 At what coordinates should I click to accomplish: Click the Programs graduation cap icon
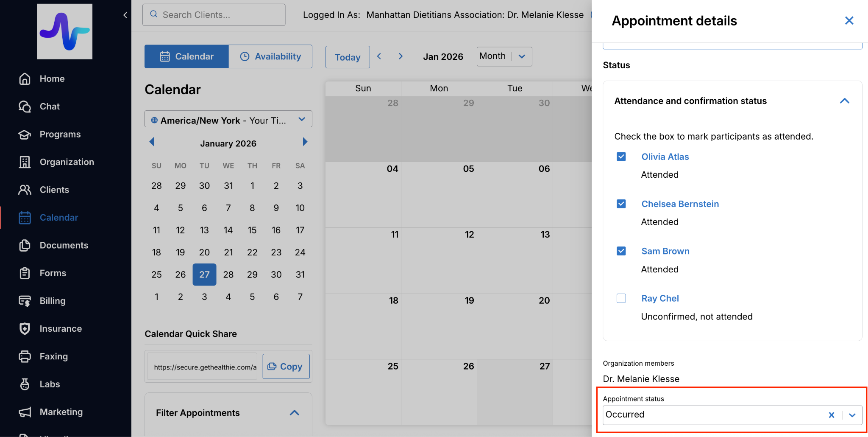(x=25, y=134)
